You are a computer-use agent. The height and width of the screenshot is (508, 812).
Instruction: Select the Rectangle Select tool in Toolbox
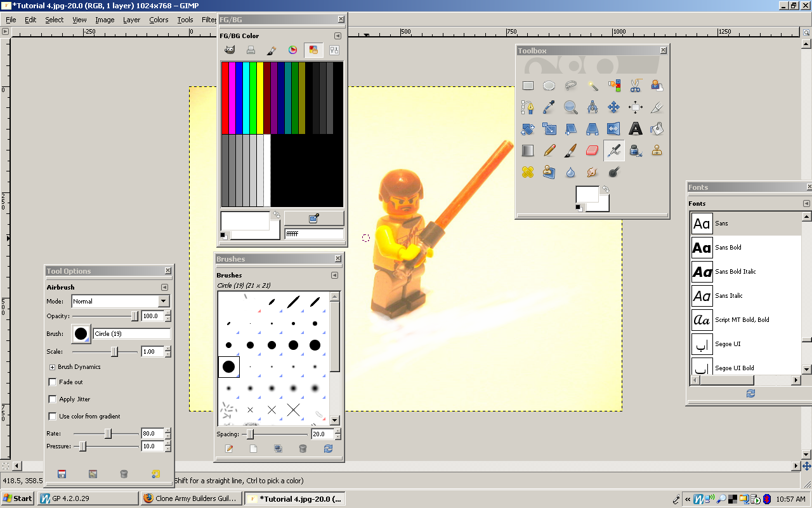tap(528, 85)
